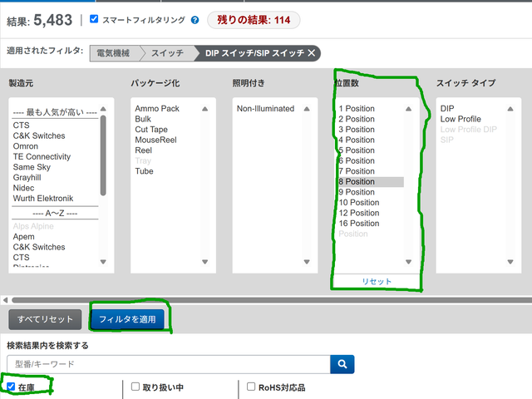Select Same Sky manufacturer
This screenshot has height=399, width=532.
pos(32,167)
